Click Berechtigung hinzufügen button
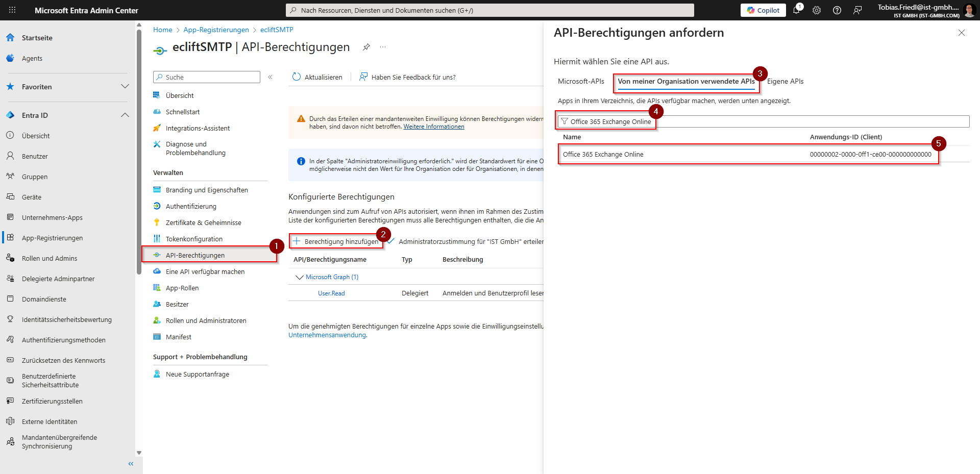 click(336, 241)
